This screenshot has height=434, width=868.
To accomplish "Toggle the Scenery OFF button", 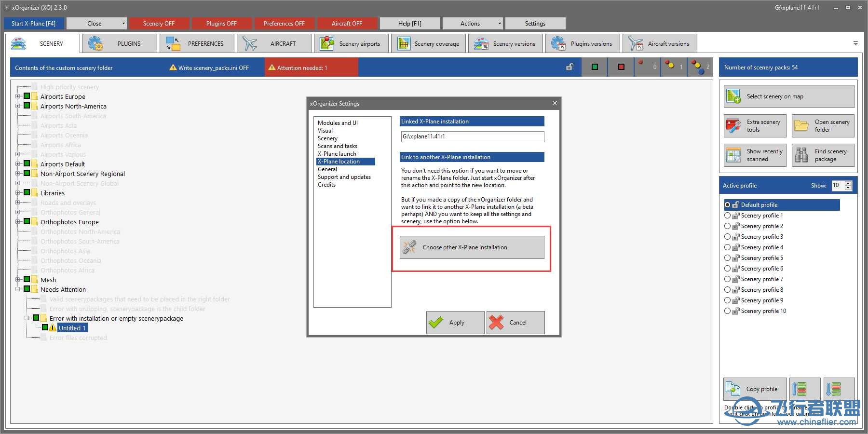I will (159, 24).
